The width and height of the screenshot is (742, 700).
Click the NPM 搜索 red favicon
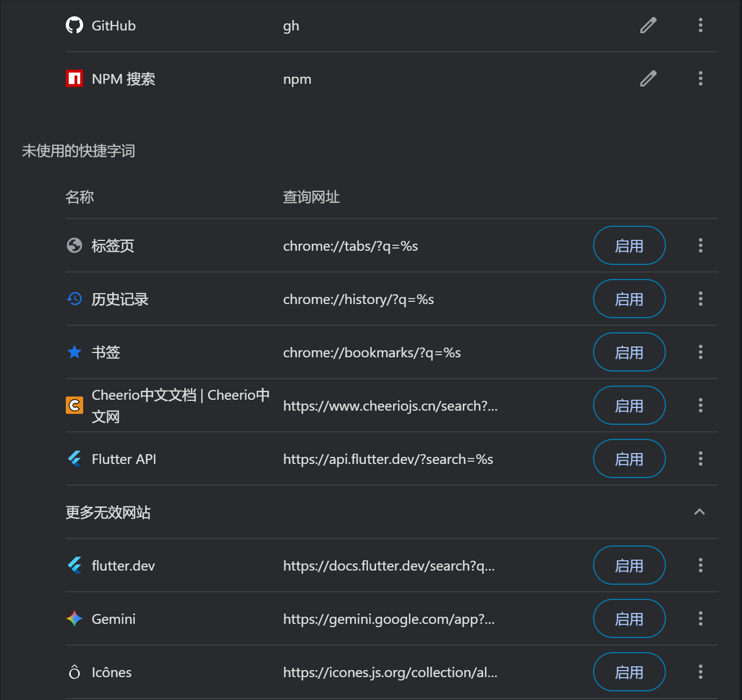(x=74, y=78)
